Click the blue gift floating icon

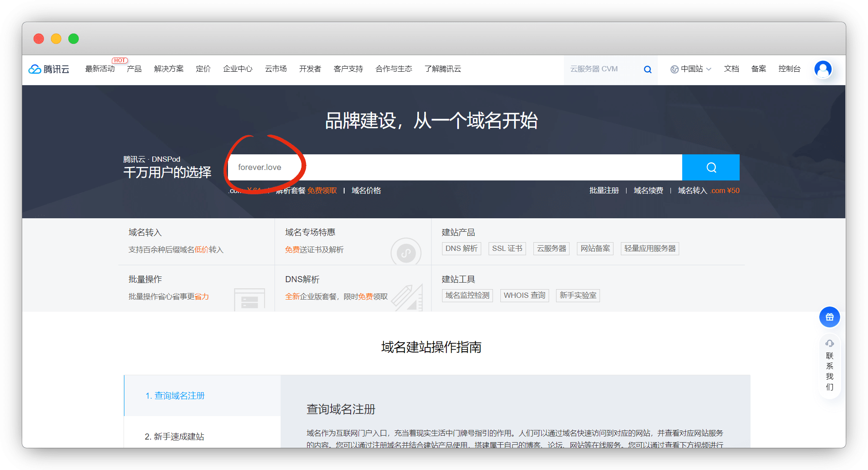[829, 317]
